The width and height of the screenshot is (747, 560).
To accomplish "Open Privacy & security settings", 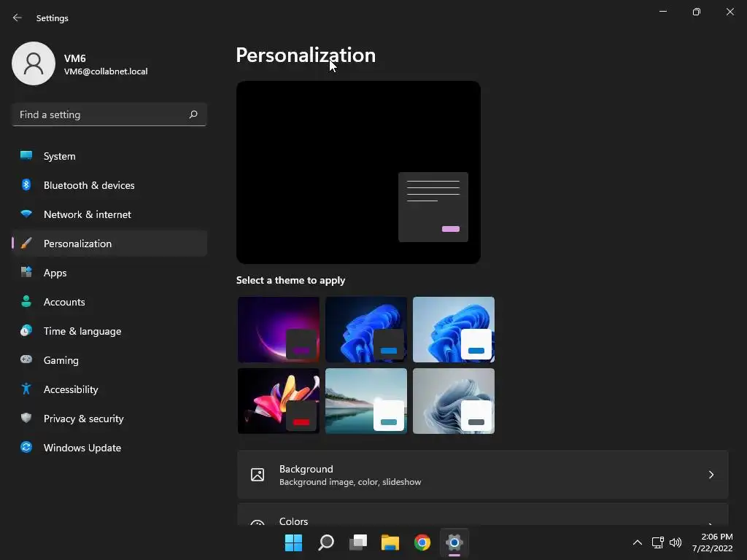I will coord(109,419).
